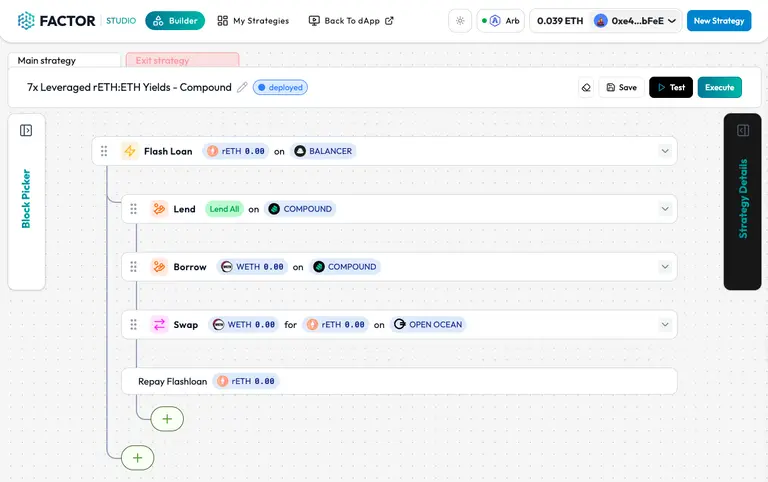Open Back To dApp link

[351, 21]
